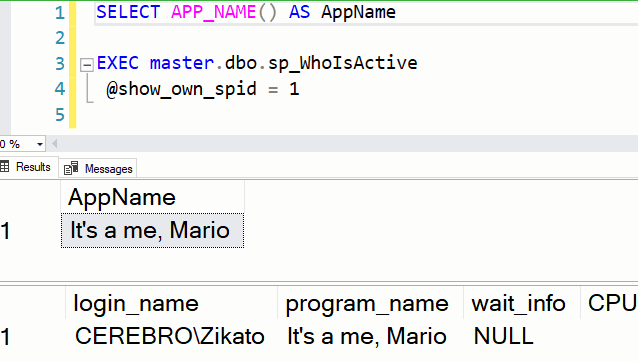Open the editor zoom percentage dropdown

(39, 144)
